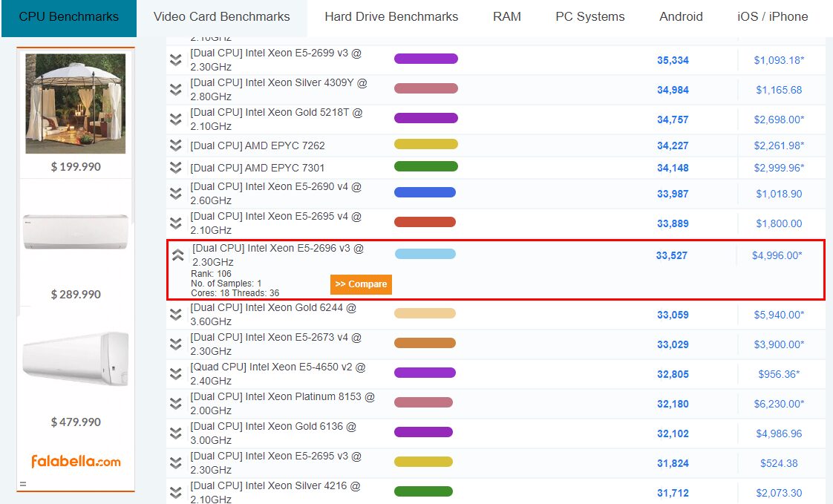Expand details for Xeon Gold 6136 row
Screen dimensions: 833x504
pos(176,434)
